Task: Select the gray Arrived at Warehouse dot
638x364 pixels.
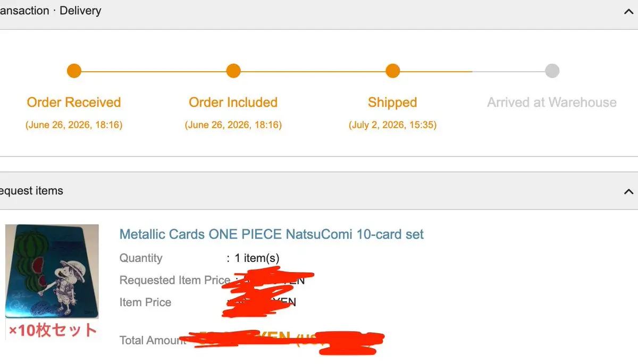Action: [x=552, y=71]
